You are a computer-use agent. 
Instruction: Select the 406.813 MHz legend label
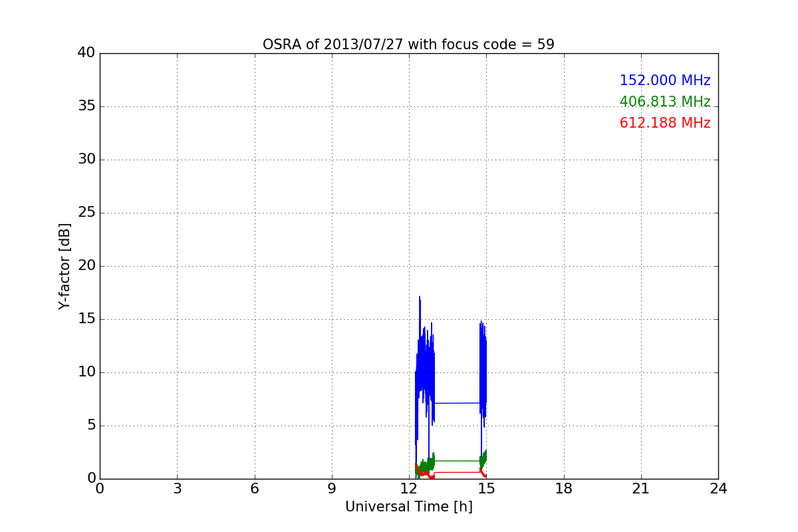[x=665, y=102]
